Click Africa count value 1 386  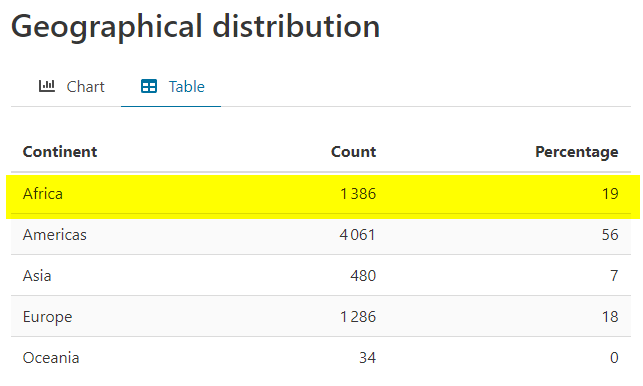pos(358,194)
